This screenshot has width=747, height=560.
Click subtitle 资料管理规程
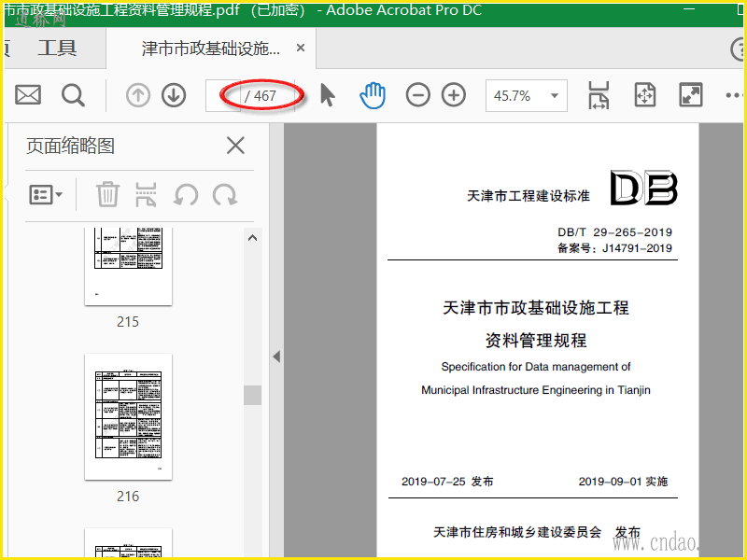tap(536, 341)
